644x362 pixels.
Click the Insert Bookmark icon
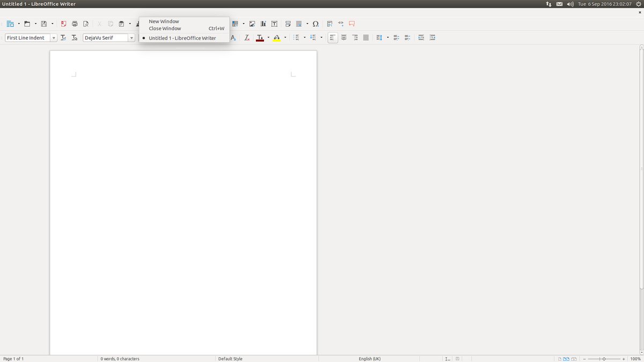click(x=341, y=24)
